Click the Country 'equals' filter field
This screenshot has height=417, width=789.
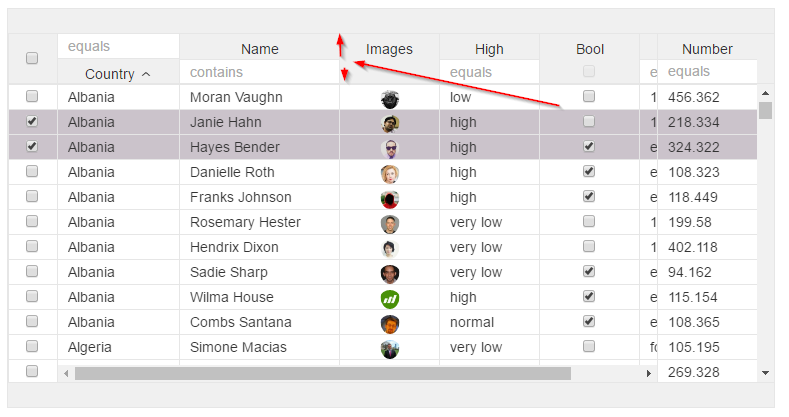[x=118, y=46]
